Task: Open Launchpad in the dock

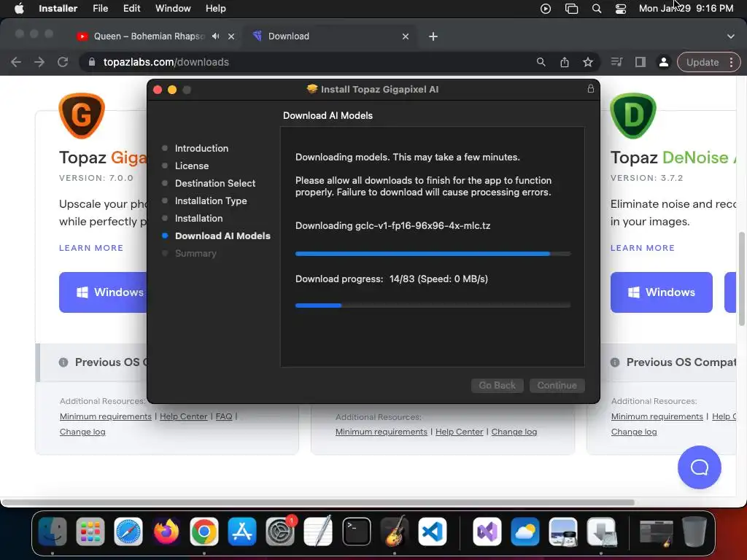Action: click(x=90, y=532)
